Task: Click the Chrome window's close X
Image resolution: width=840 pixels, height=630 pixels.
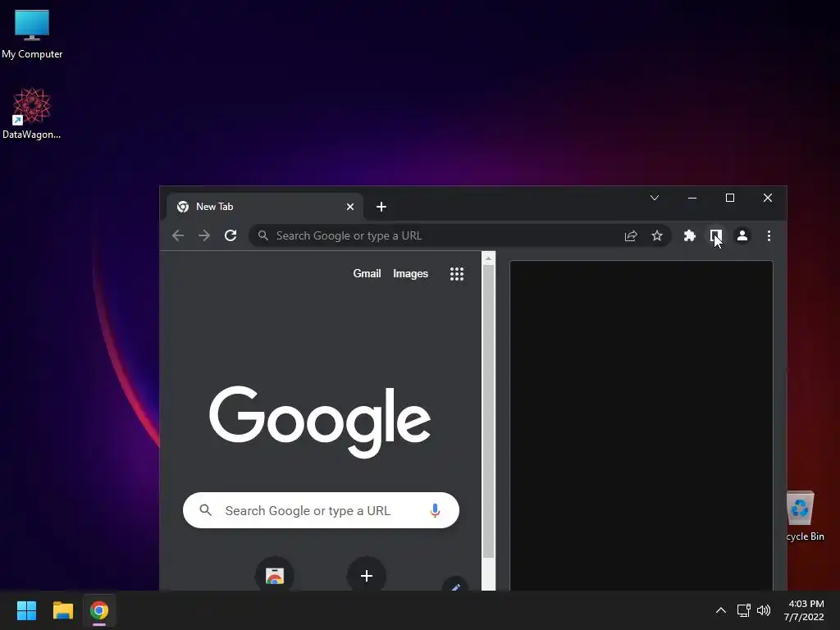Action: pos(768,198)
